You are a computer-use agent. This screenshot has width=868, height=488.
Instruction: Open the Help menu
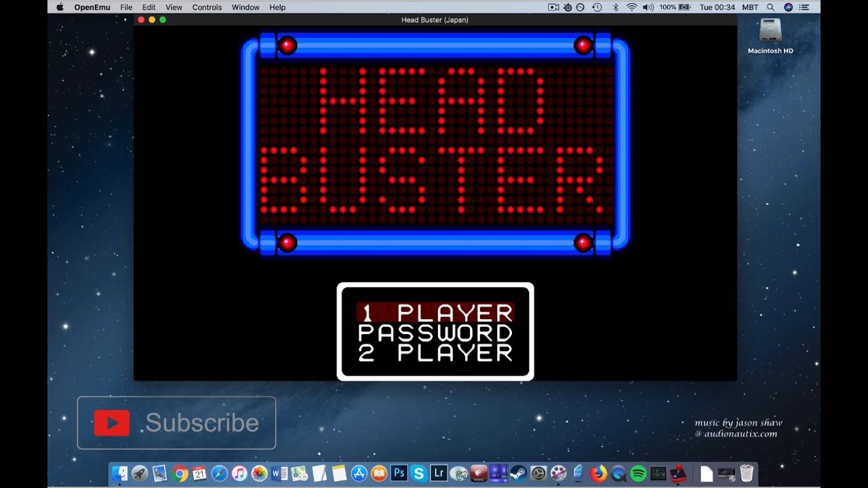click(277, 7)
